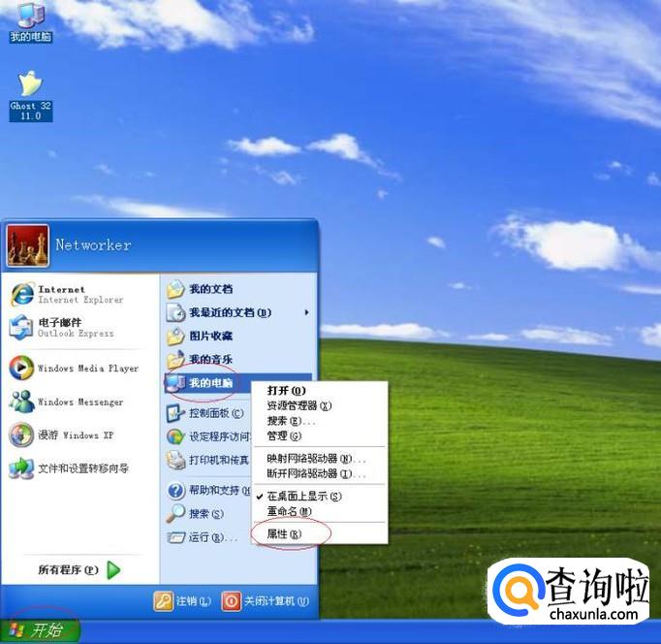Click 文件和设置转移向导 text label

pos(83,468)
